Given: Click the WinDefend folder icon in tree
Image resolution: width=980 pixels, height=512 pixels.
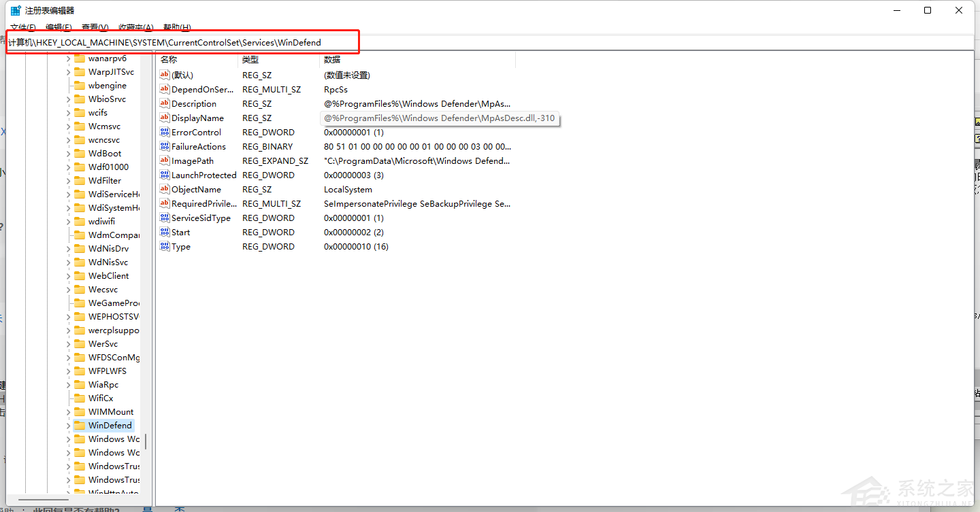Looking at the screenshot, I should (x=80, y=426).
